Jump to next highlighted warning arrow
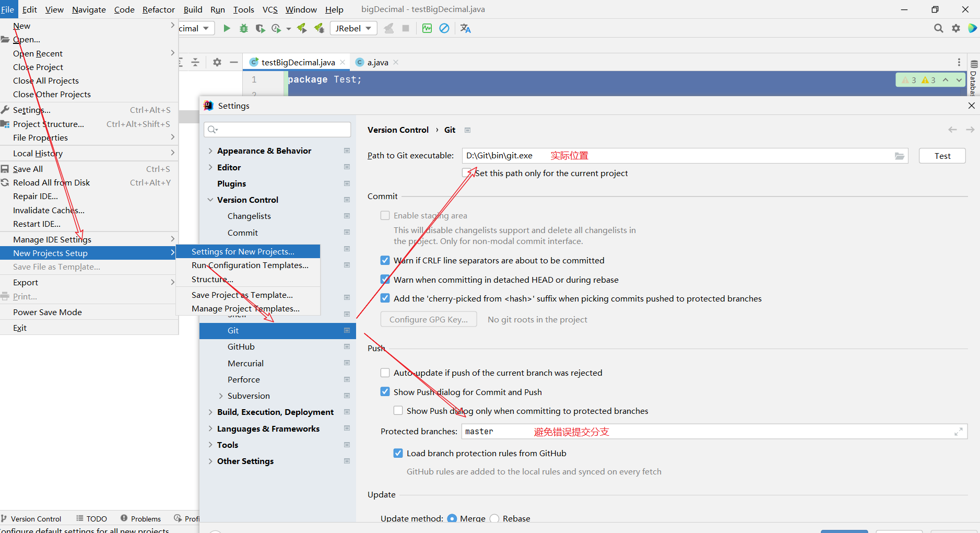The height and width of the screenshot is (533, 980). (959, 80)
